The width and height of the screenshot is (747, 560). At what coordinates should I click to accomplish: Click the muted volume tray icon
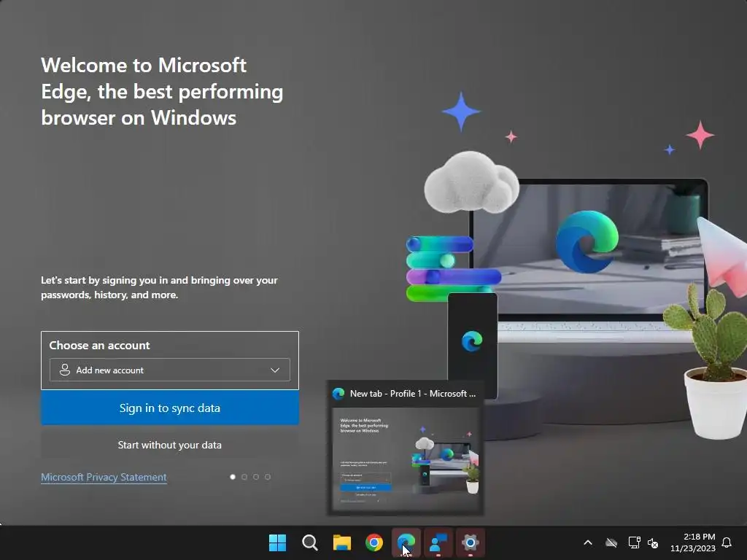point(653,542)
